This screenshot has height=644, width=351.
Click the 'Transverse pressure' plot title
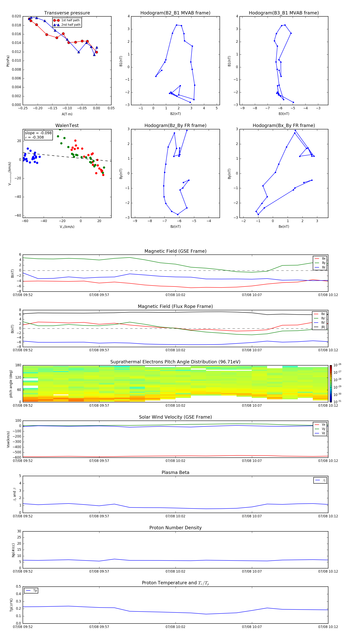(x=67, y=13)
